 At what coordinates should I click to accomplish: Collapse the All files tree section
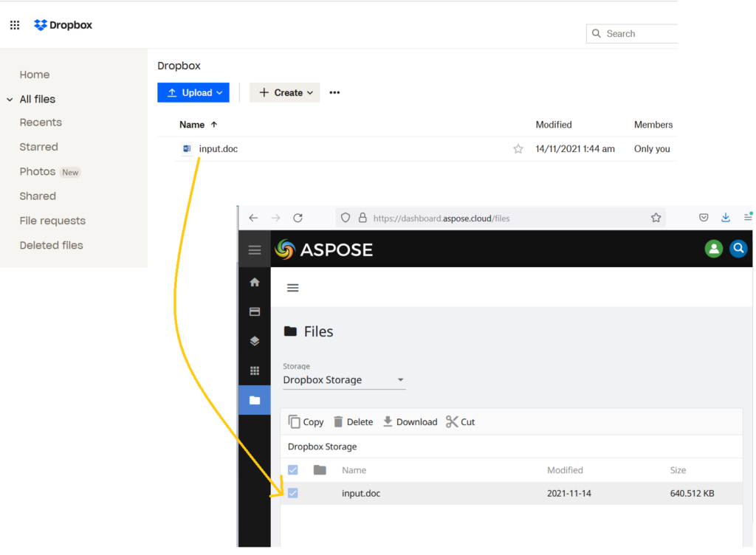tap(10, 100)
